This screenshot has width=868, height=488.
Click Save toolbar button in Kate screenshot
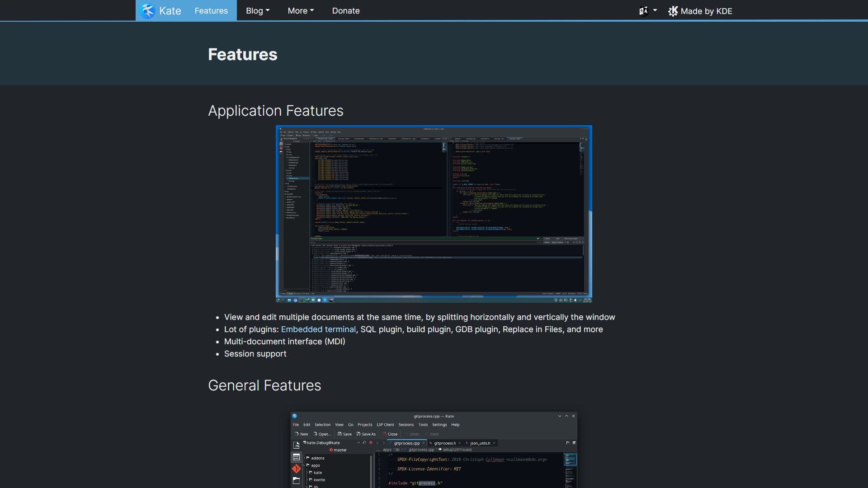344,434
